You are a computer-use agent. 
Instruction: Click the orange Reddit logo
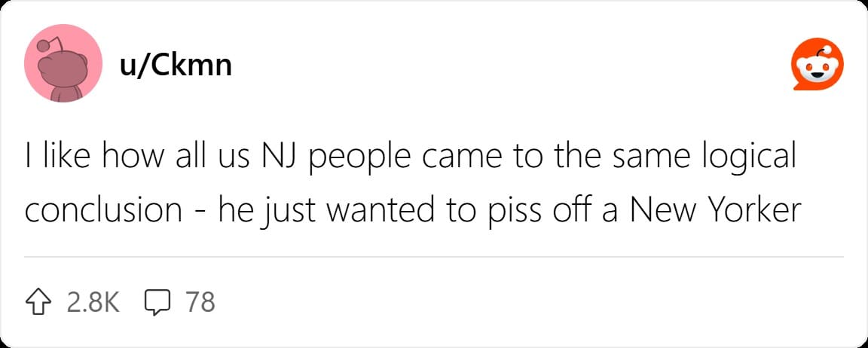point(818,64)
